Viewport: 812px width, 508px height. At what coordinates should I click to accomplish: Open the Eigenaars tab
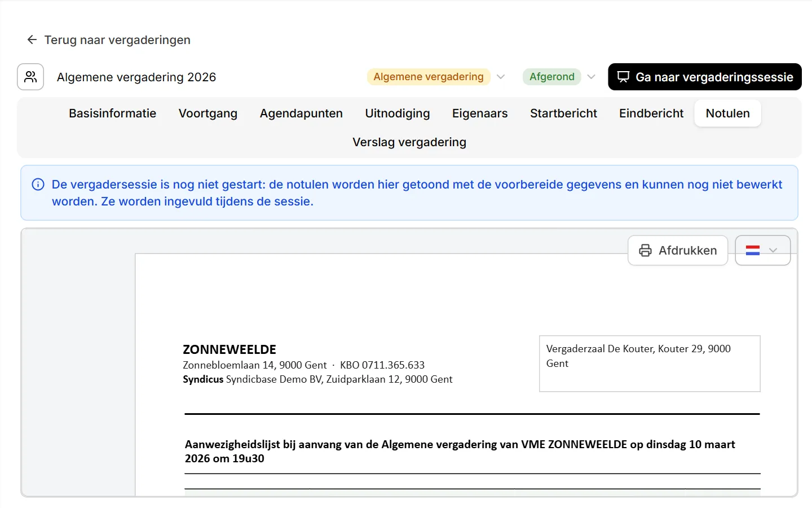[480, 113]
